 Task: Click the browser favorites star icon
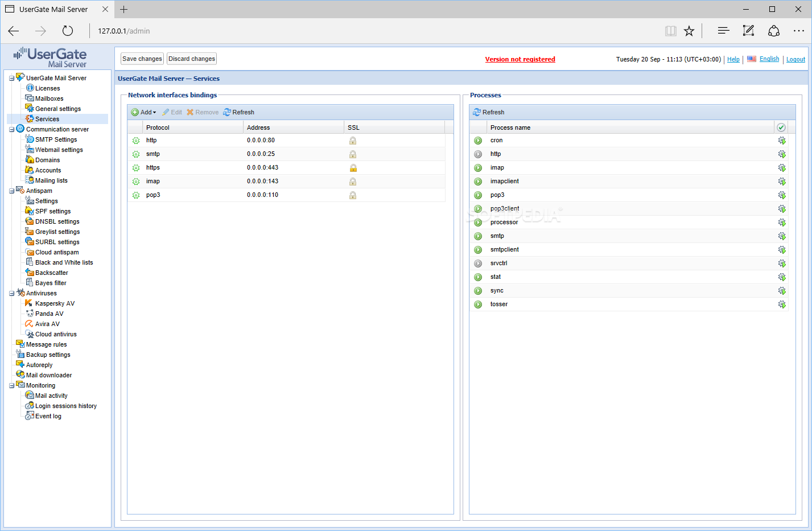689,31
